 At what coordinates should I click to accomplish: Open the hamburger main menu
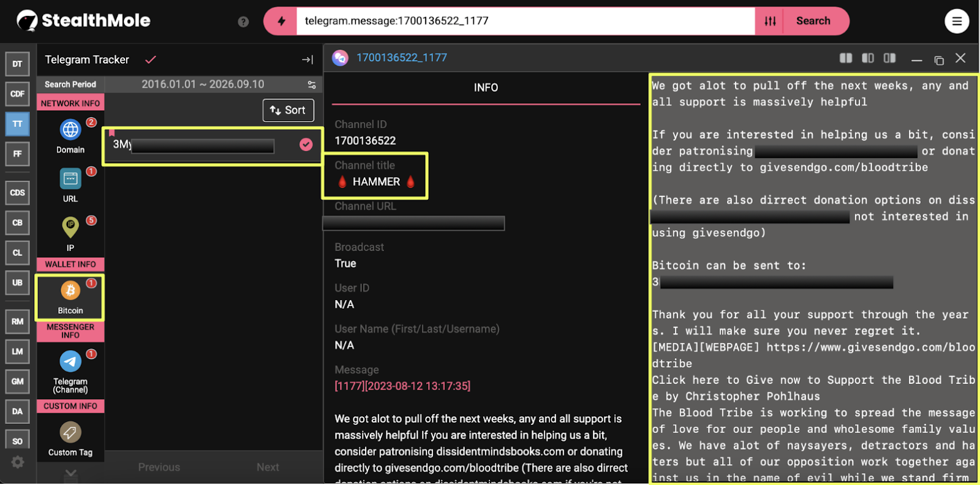pyautogui.click(x=957, y=21)
